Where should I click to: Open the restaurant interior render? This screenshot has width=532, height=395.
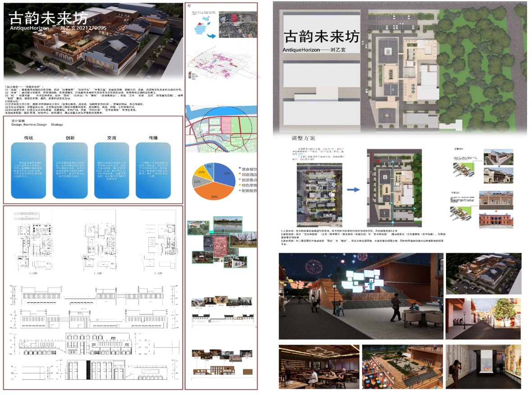point(319,367)
